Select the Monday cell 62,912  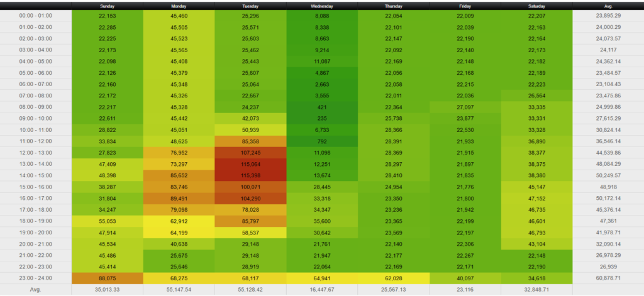pyautogui.click(x=179, y=221)
